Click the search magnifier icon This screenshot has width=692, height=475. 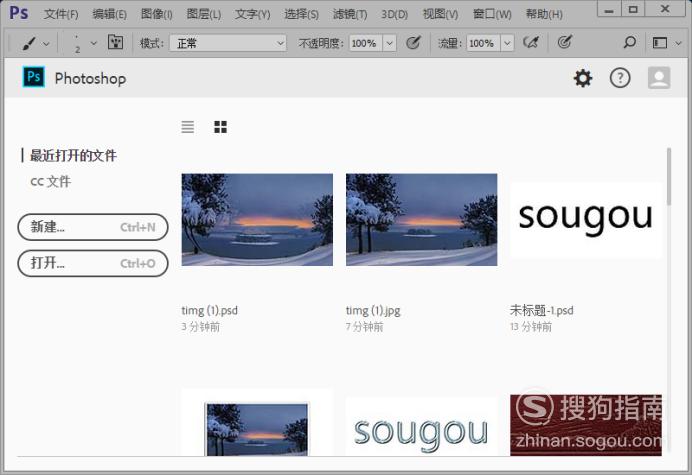tap(629, 42)
